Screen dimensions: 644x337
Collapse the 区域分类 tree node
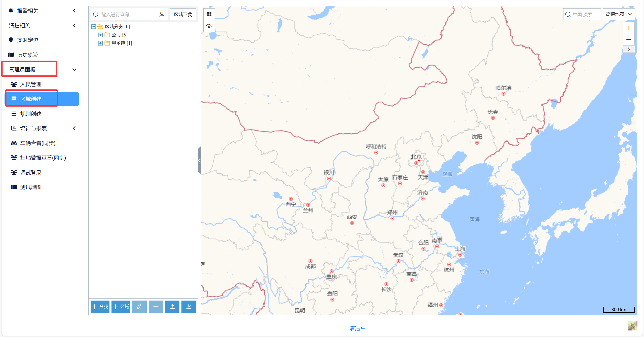(94, 26)
